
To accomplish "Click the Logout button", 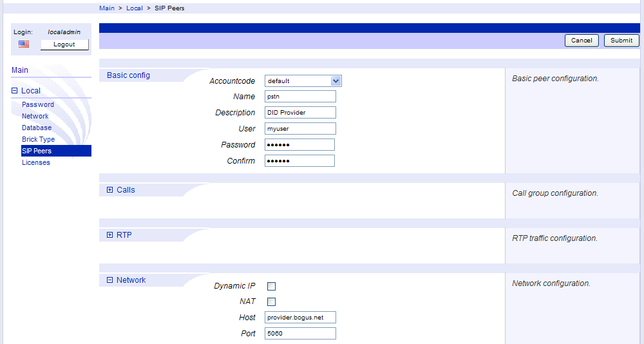I will pos(64,44).
